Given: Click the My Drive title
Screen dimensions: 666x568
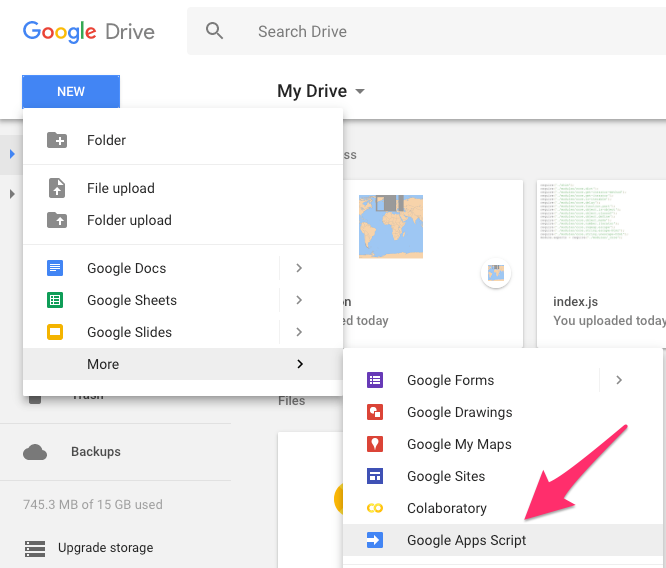Looking at the screenshot, I should point(312,91).
